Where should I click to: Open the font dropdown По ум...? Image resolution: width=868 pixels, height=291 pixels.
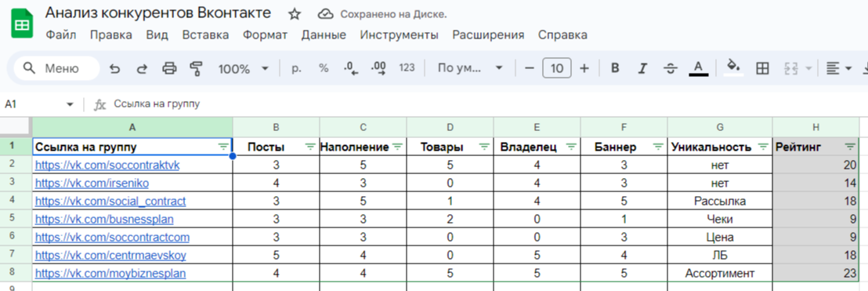(x=470, y=68)
